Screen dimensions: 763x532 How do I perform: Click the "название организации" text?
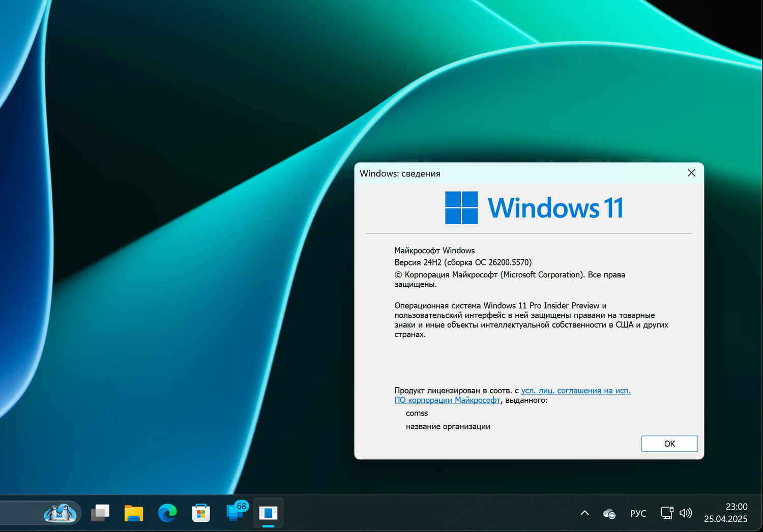(448, 427)
